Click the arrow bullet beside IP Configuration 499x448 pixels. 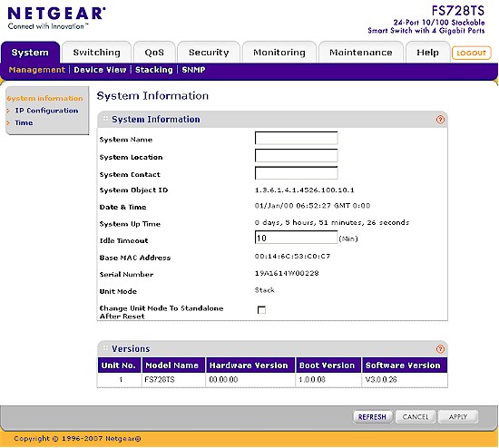point(8,111)
